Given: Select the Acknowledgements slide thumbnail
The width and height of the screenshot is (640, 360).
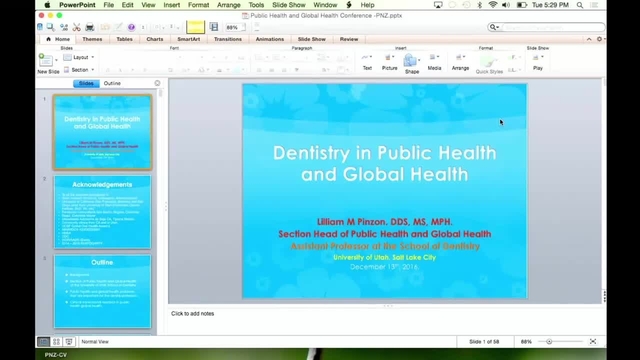Looking at the screenshot, I should click(102, 212).
